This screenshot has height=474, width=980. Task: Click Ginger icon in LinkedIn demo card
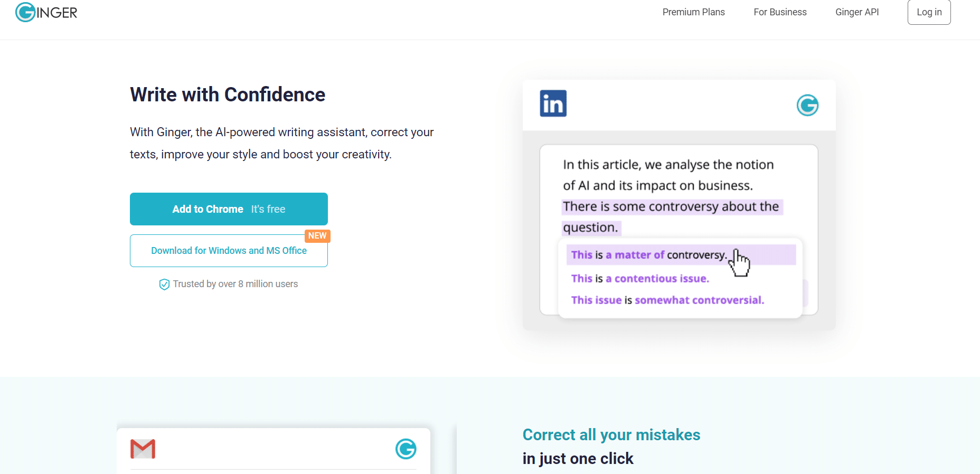click(807, 105)
